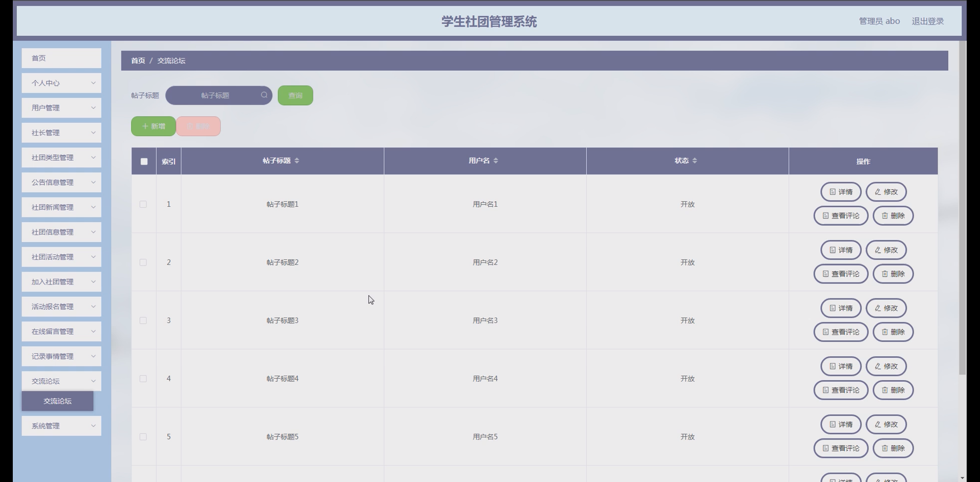Expand the 记录事情管理 sidebar menu
This screenshot has width=980, height=482.
[x=61, y=356]
